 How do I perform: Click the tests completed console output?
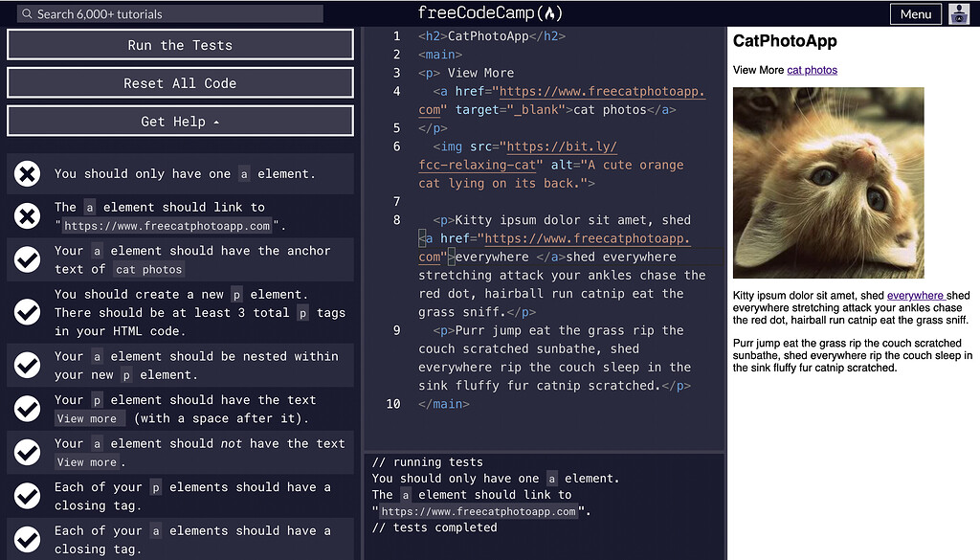coord(435,527)
